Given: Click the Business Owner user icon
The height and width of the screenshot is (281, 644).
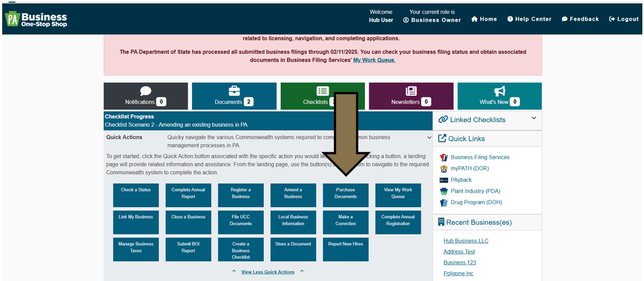Looking at the screenshot, I should click(x=406, y=20).
